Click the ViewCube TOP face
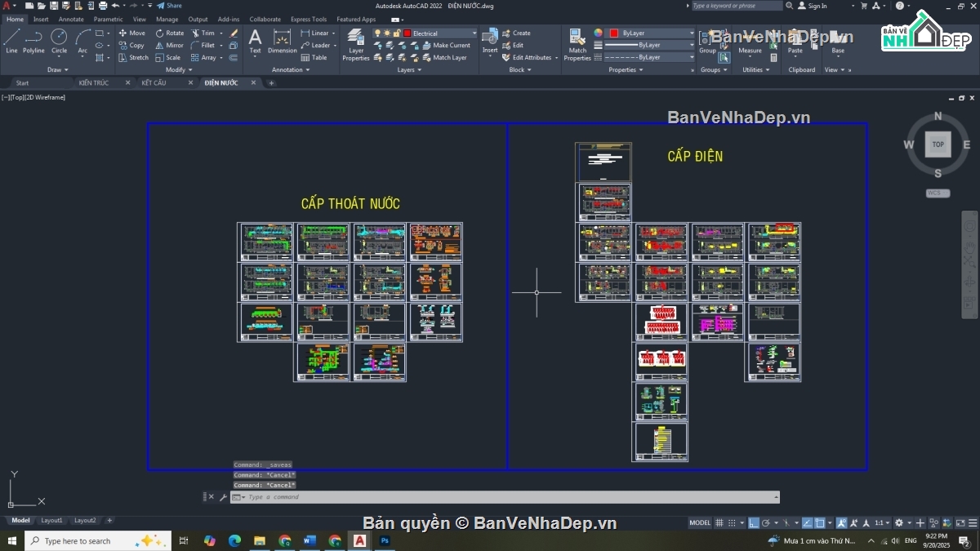This screenshot has height=551, width=980. [938, 144]
